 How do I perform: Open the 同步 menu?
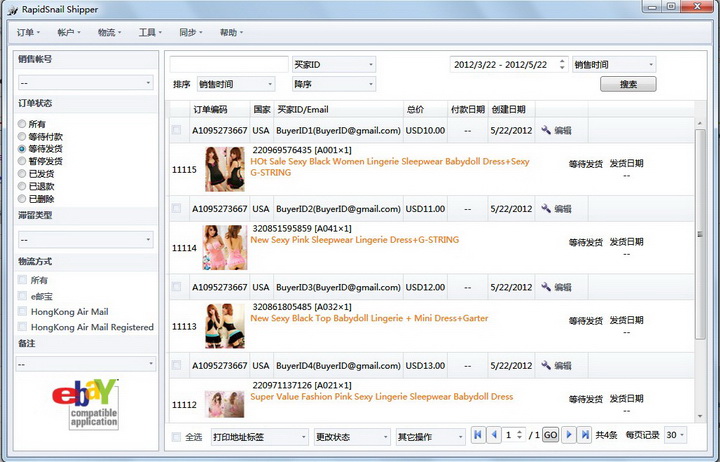(x=191, y=32)
